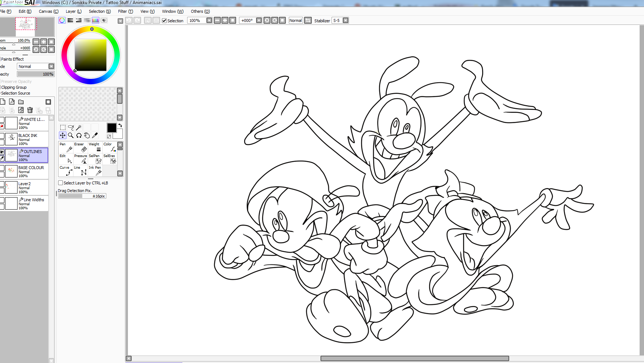Select the rectangular Selection tool
The width and height of the screenshot is (644, 363).
(63, 127)
